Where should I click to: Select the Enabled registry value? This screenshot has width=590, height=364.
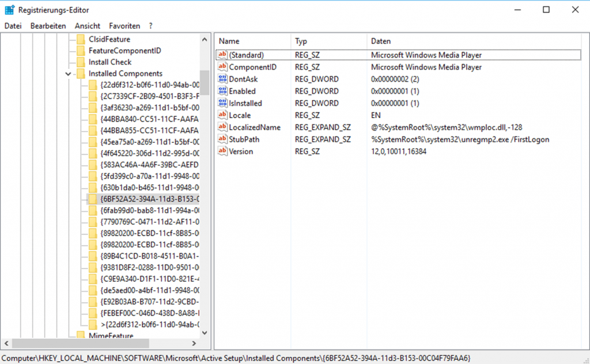pos(242,91)
